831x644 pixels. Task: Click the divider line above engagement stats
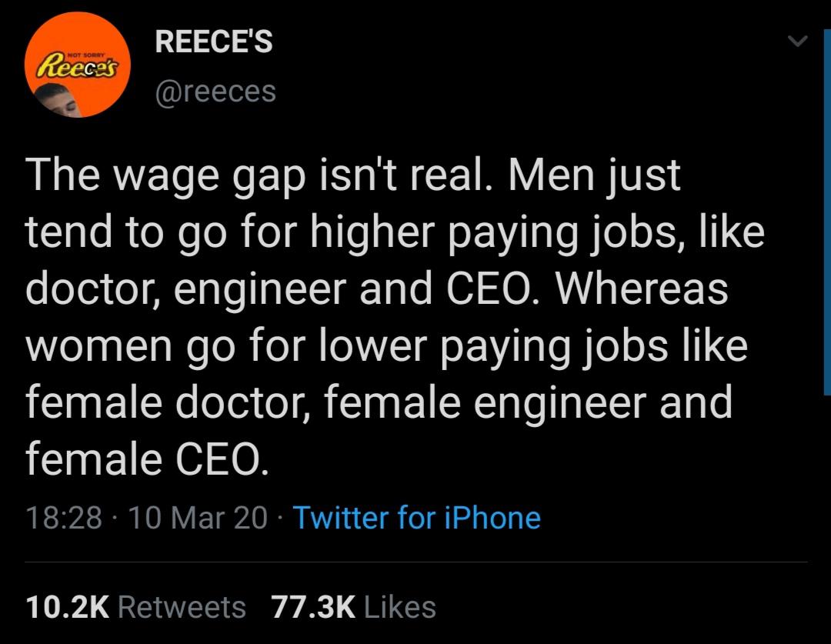click(415, 564)
